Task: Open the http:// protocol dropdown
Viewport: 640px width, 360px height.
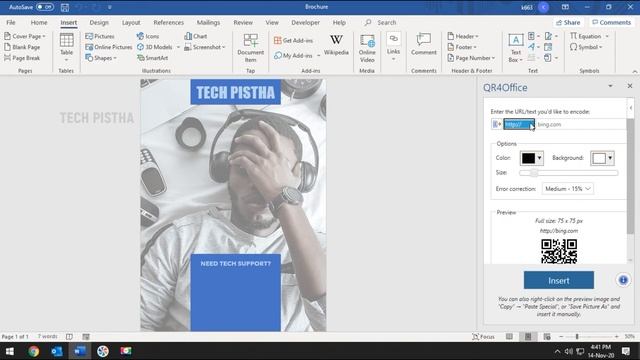Action: point(519,124)
